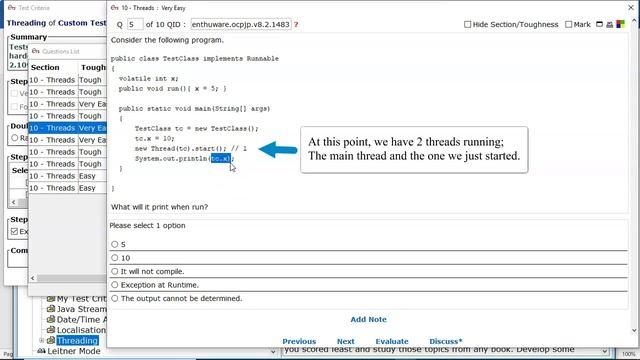The height and width of the screenshot is (360, 640).
Task: Select the Date/Time tree item
Action: [81, 319]
